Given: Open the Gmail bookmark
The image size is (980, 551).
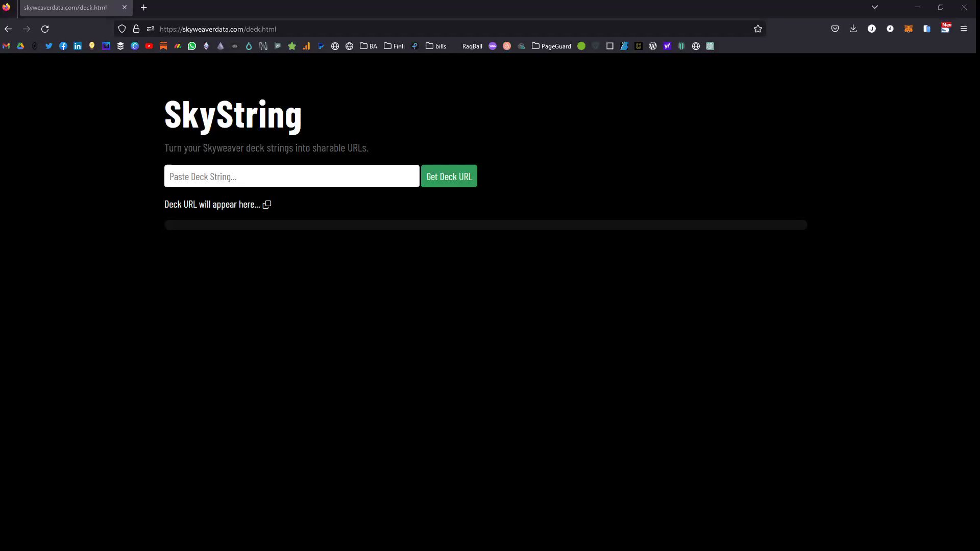Looking at the screenshot, I should [x=6, y=46].
